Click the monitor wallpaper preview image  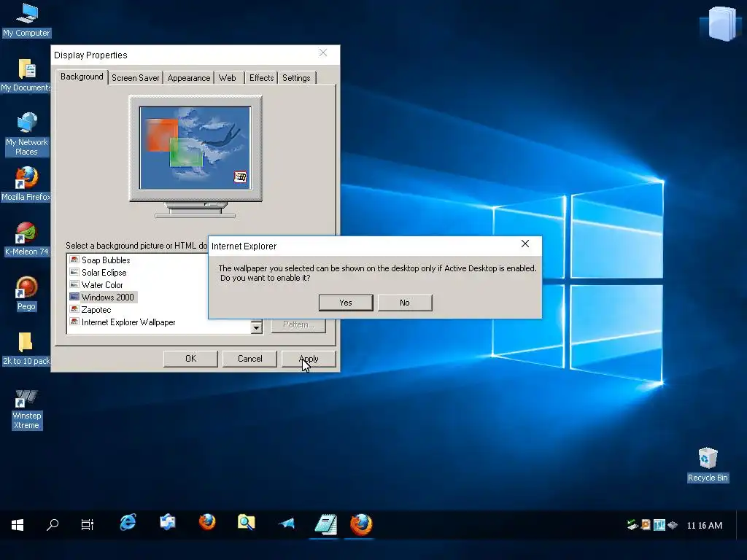tap(196, 147)
